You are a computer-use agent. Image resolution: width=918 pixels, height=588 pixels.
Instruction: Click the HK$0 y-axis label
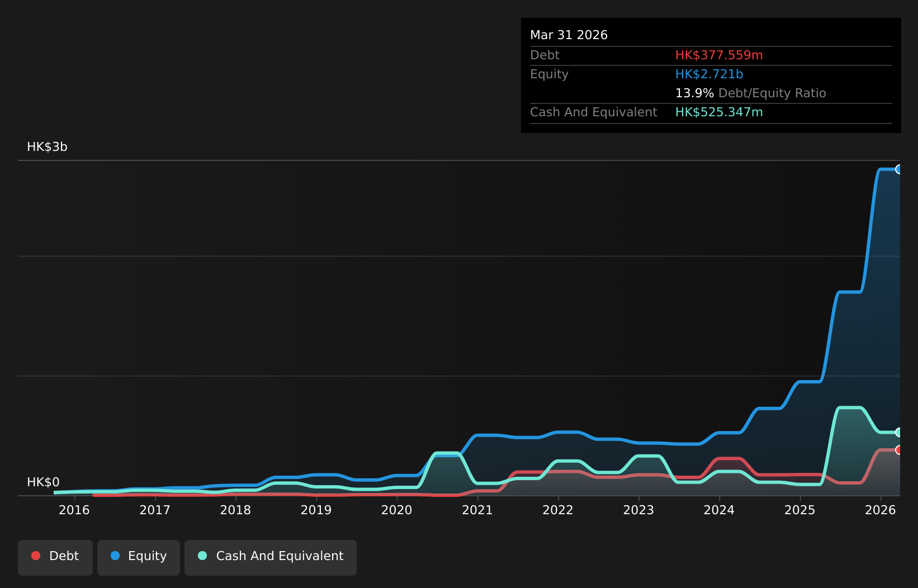(43, 482)
